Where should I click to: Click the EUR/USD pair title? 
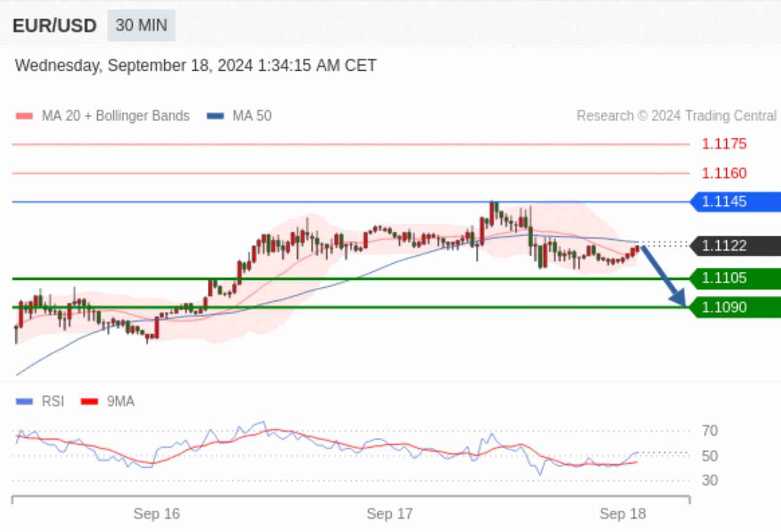click(55, 26)
